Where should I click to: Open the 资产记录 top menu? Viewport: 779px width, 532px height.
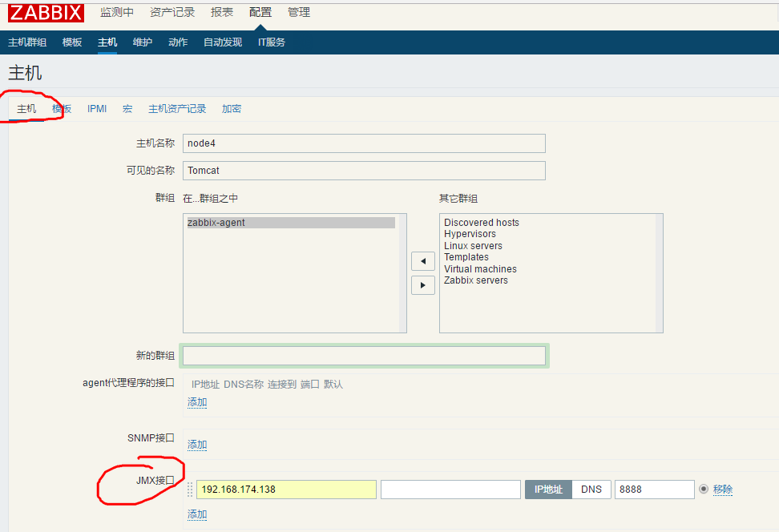click(x=172, y=12)
